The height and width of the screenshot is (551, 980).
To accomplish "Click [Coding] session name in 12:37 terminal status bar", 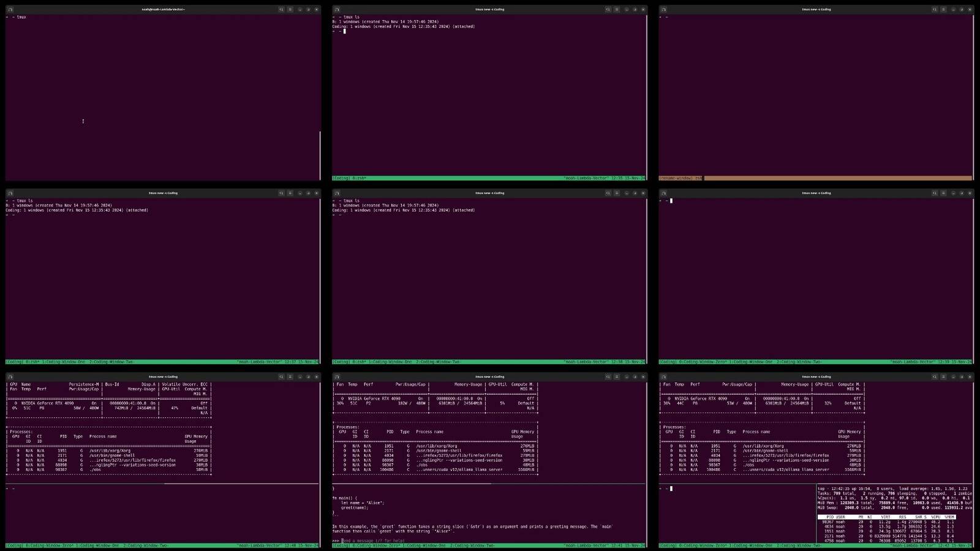I will point(15,362).
